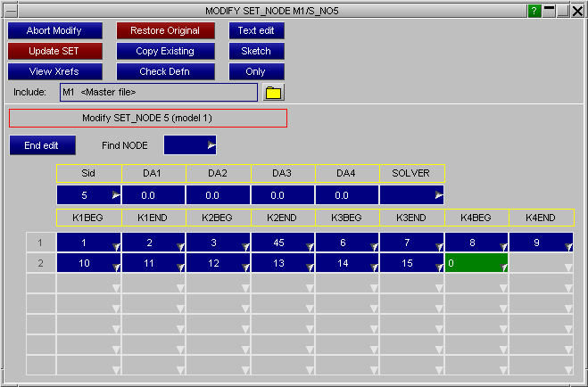Select node cell with value 13

tap(283, 263)
